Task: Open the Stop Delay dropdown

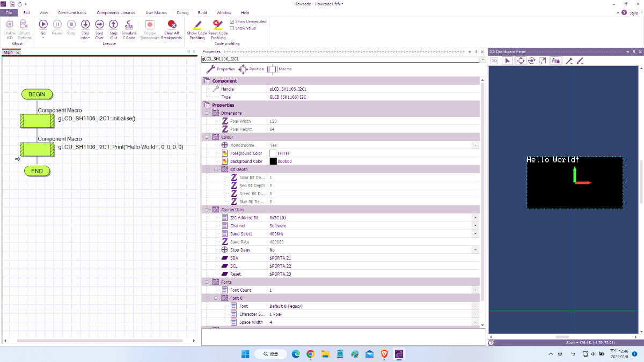Action: (475, 250)
